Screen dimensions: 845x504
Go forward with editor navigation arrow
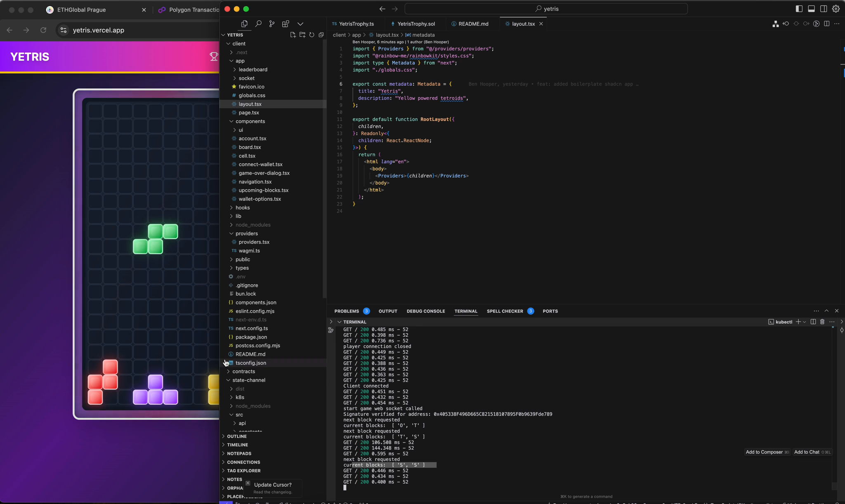395,9
